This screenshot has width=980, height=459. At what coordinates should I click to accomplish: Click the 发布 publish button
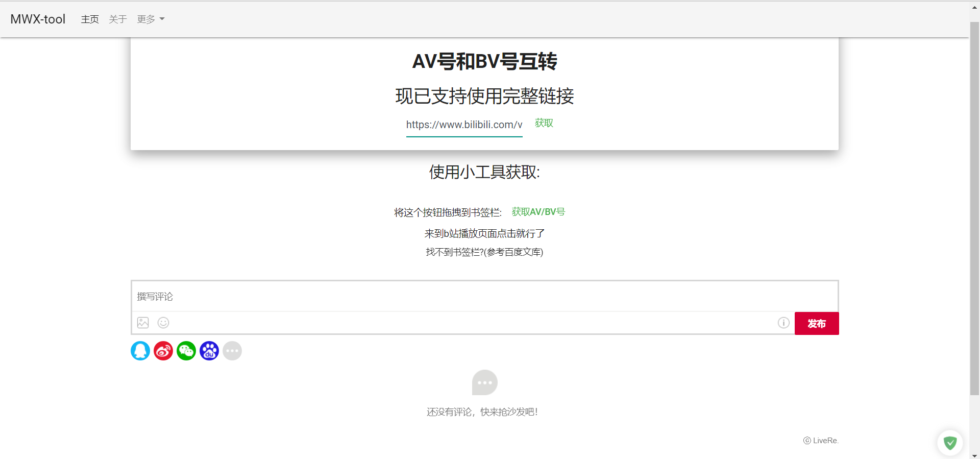[817, 323]
